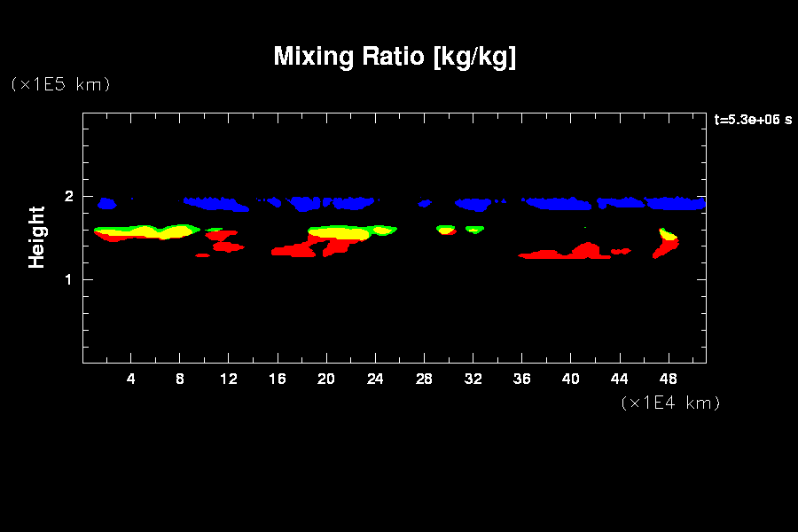
Task: Click x-axis tick label "4"
Action: tap(131, 379)
